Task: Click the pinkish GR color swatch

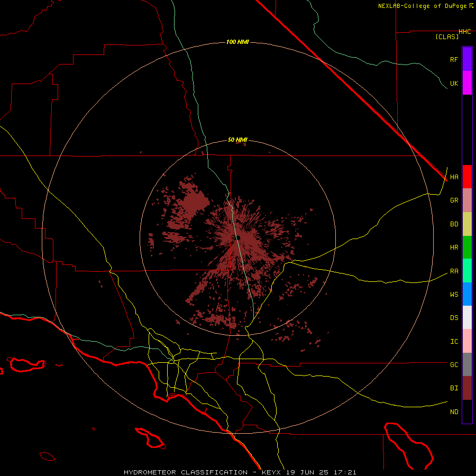Action: tap(467, 200)
